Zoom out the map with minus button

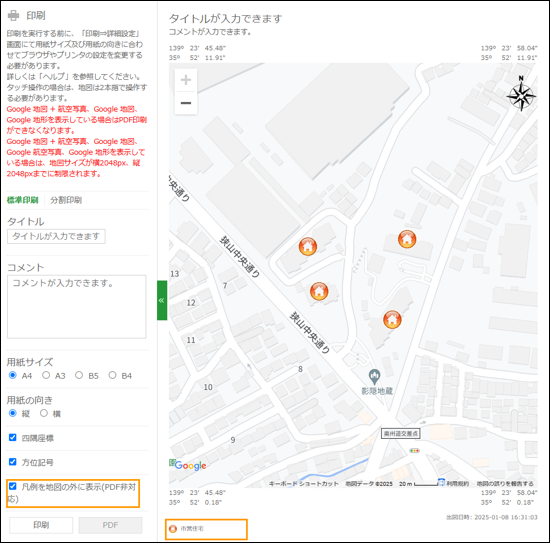click(186, 103)
